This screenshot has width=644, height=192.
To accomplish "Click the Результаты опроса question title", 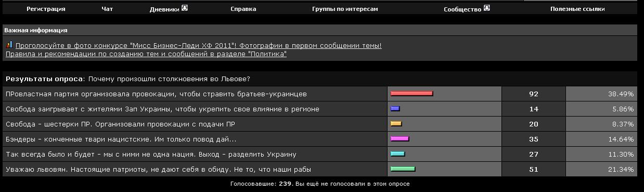I will [128, 79].
